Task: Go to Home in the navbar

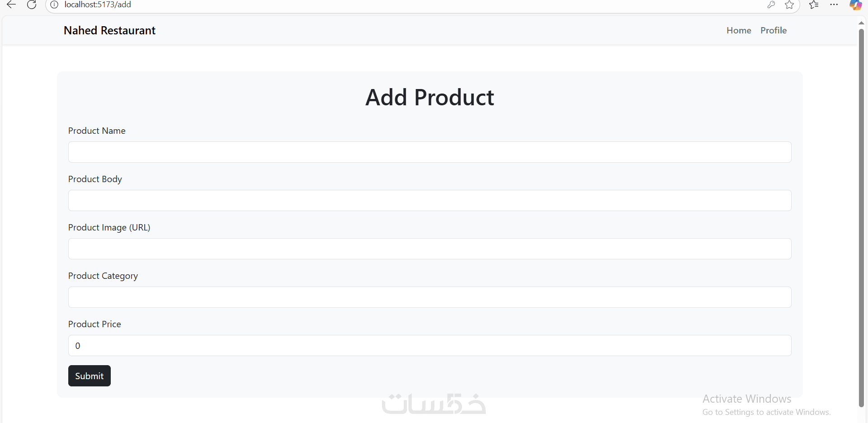Action: click(739, 30)
